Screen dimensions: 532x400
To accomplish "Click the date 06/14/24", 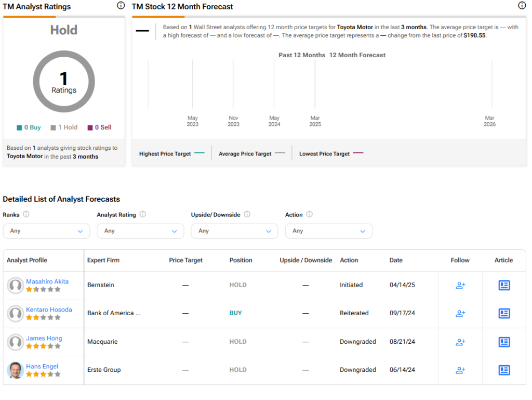I will [402, 370].
